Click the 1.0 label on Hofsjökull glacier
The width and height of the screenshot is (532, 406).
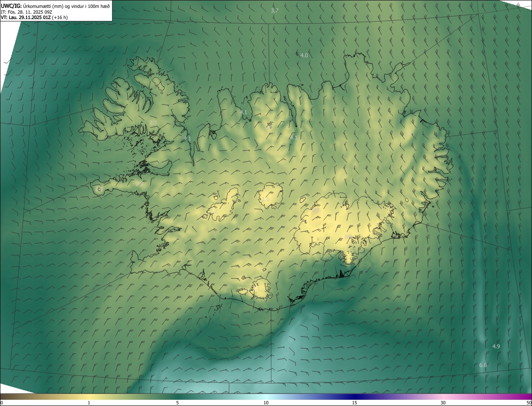(266, 199)
